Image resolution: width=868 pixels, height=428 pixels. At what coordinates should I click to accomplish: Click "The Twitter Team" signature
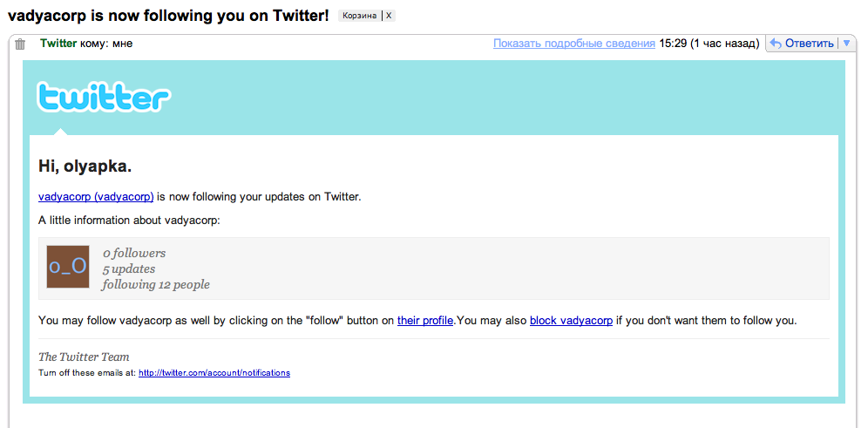pyautogui.click(x=84, y=357)
